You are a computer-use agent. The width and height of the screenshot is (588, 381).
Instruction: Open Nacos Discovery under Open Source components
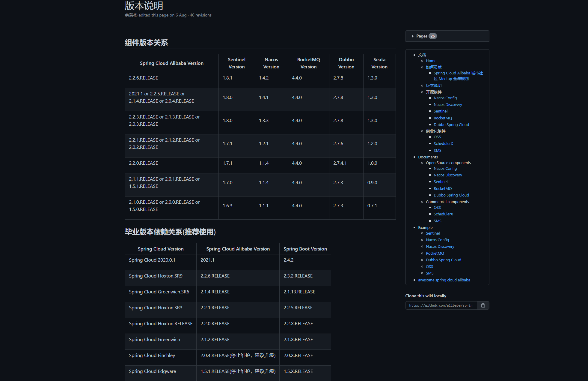pos(448,175)
